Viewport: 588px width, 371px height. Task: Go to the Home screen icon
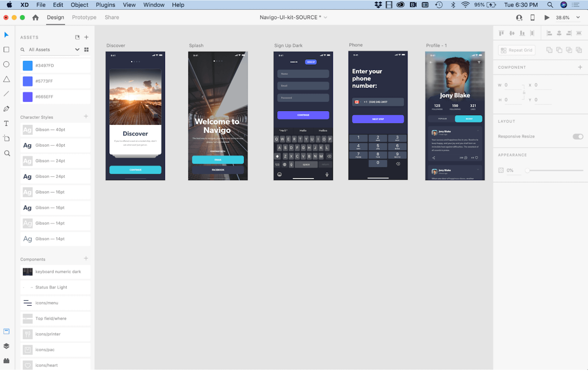click(x=35, y=17)
